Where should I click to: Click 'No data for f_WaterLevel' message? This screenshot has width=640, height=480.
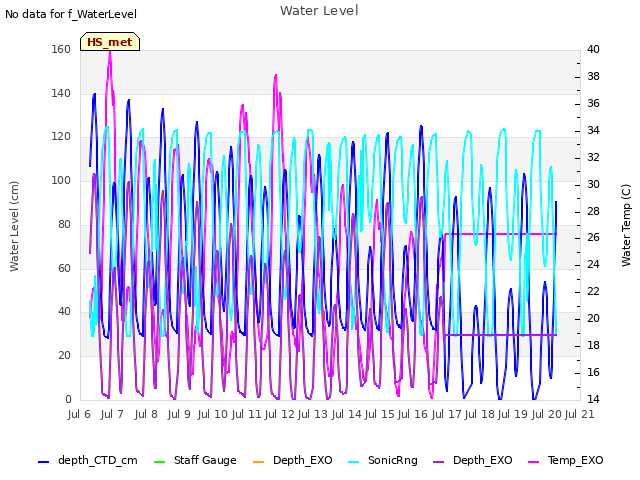(71, 14)
